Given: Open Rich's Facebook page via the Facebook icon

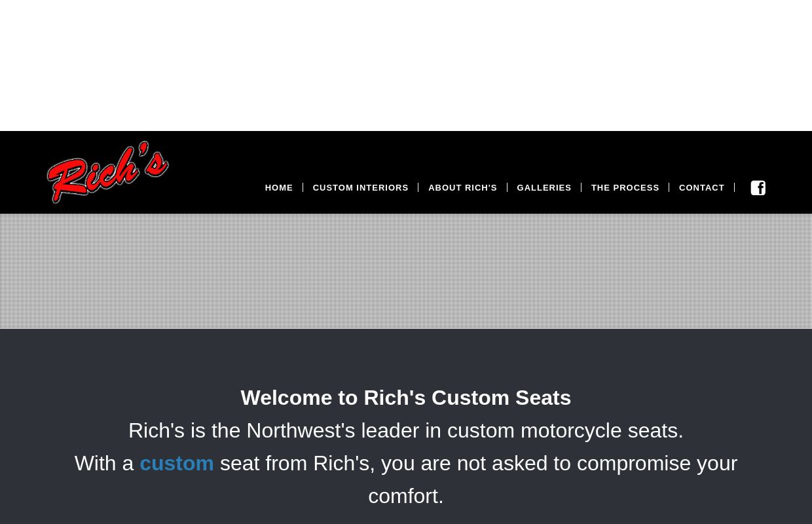Looking at the screenshot, I should 758,187.
